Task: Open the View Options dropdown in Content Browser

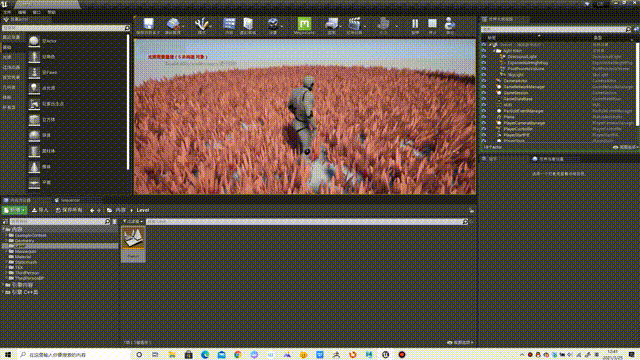Action: (460, 342)
